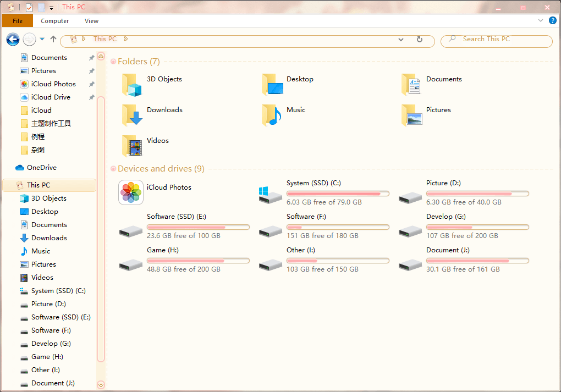The height and width of the screenshot is (392, 561).
Task: Open the iCloud Photos app icon in Devices
Action: 131,192
